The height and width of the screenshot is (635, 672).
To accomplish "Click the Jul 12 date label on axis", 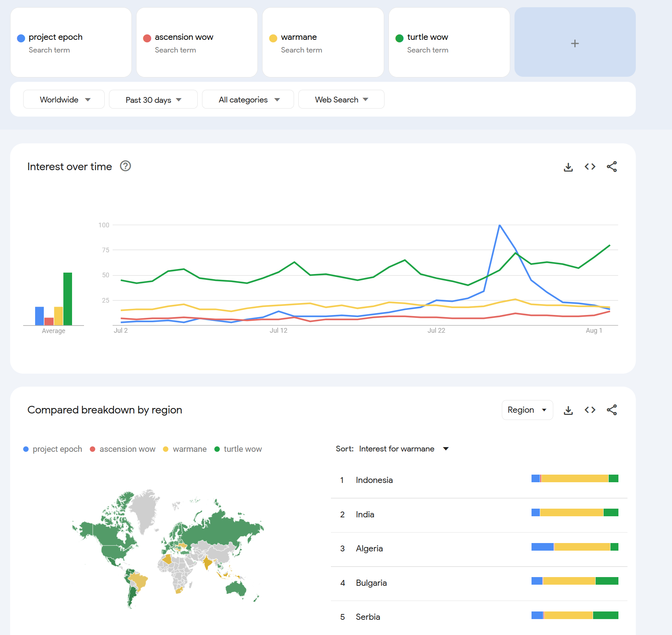I will point(278,331).
